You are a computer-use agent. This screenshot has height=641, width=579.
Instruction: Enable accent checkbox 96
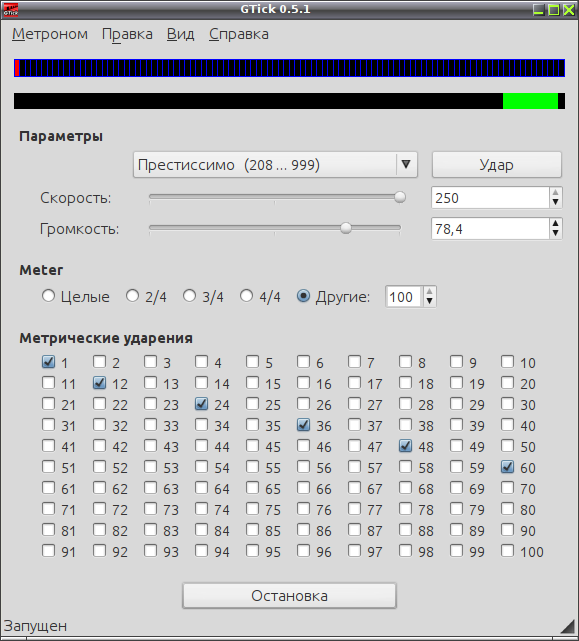click(x=303, y=551)
